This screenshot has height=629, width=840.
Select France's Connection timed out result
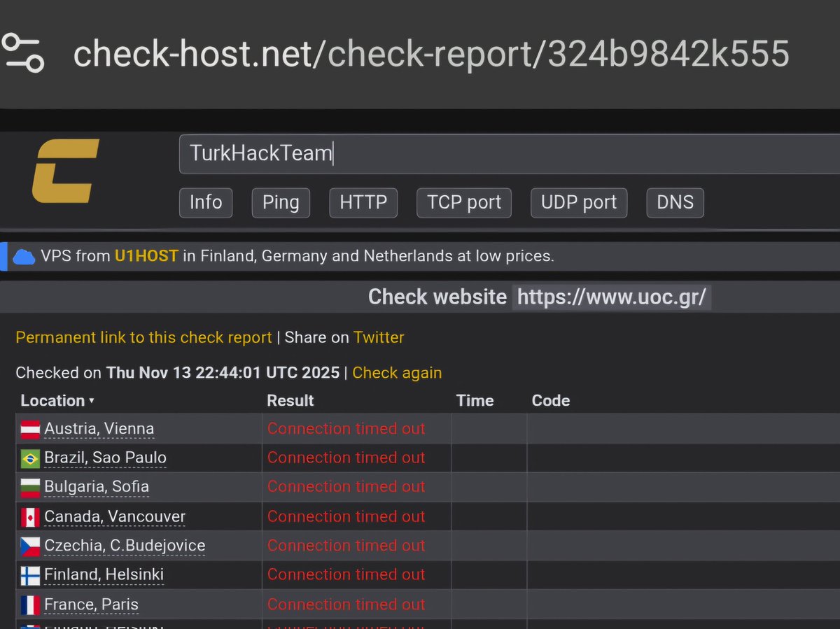346,605
